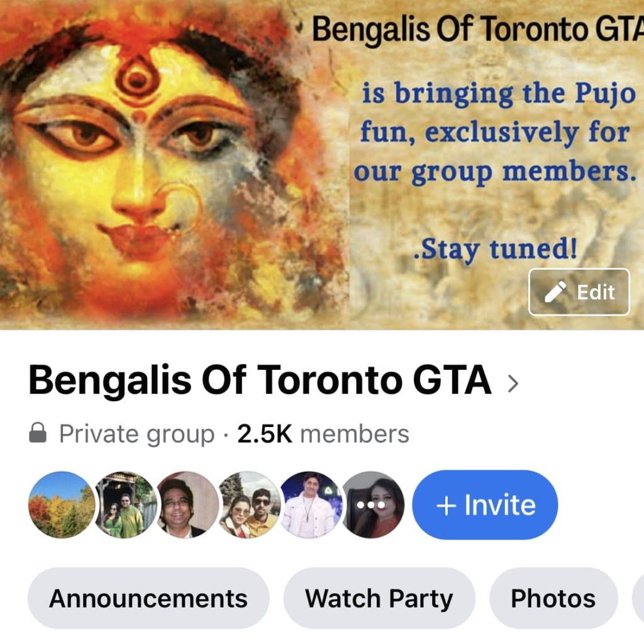Tap the Invite button
Screen dimensions: 644x644
(x=485, y=504)
